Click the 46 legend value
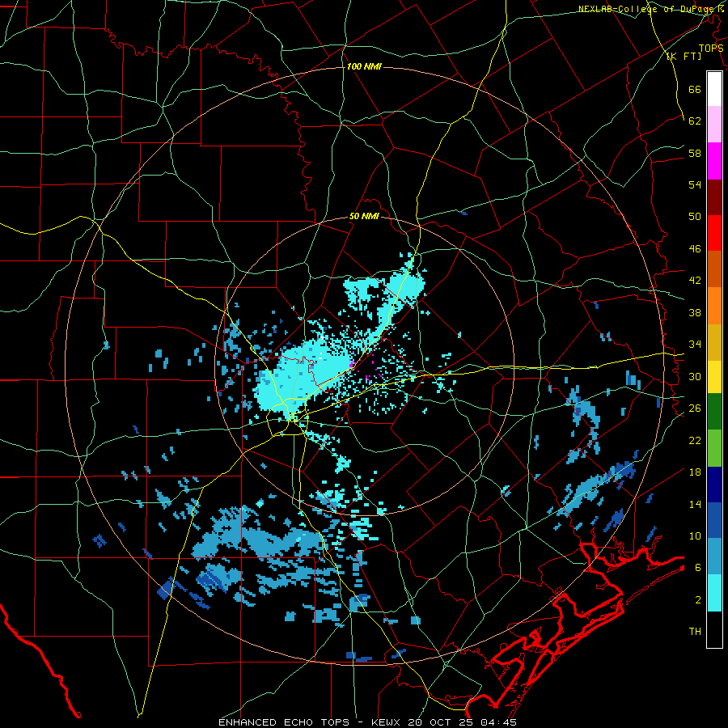 click(695, 248)
